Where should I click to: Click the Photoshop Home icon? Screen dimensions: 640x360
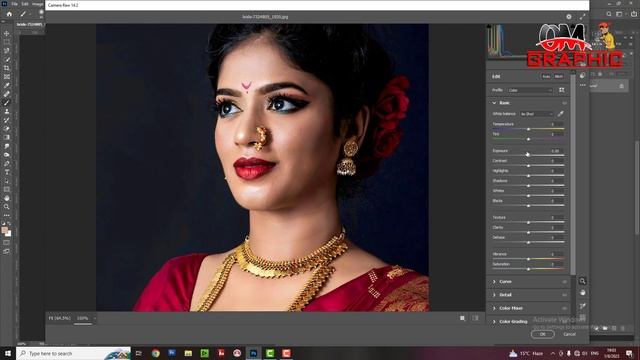pyautogui.click(x=9, y=14)
